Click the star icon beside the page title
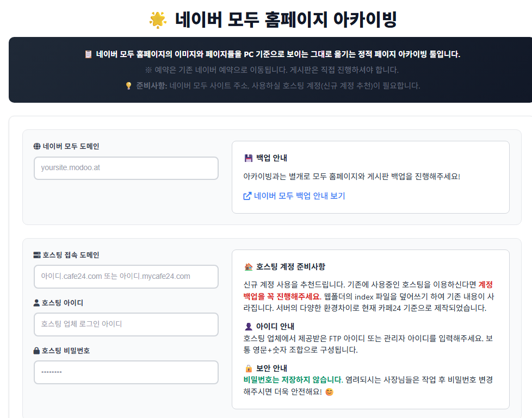The image size is (532, 418). (158, 20)
